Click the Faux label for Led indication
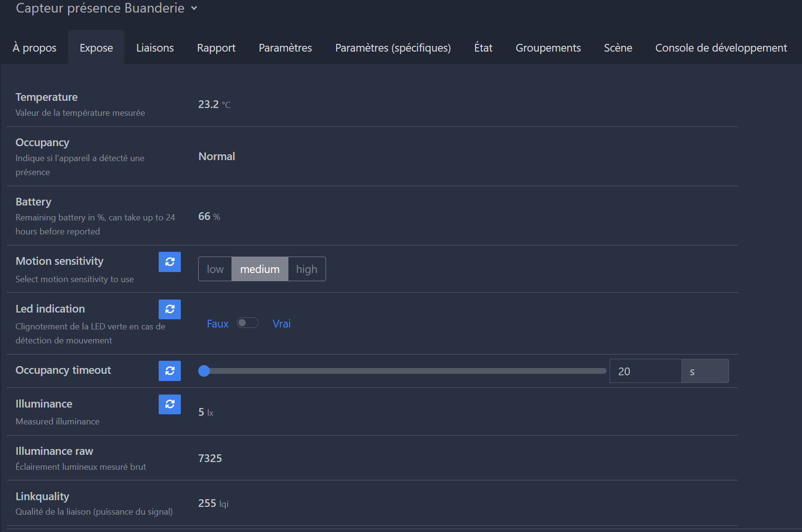 point(217,324)
